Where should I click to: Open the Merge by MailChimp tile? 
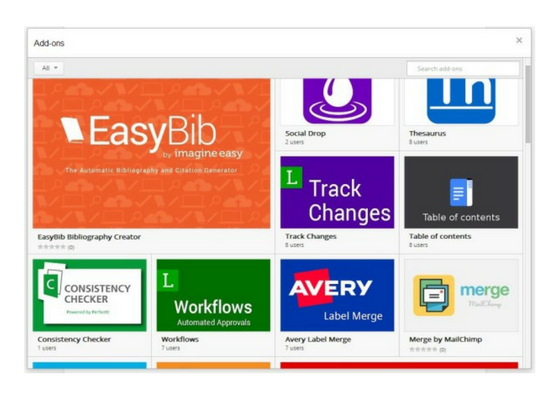pos(461,295)
